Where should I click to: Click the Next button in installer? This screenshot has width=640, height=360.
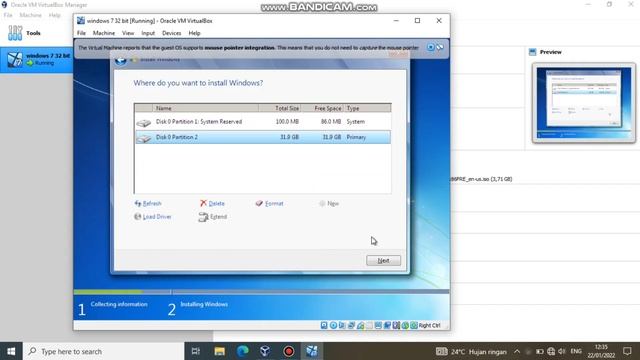pyautogui.click(x=383, y=260)
